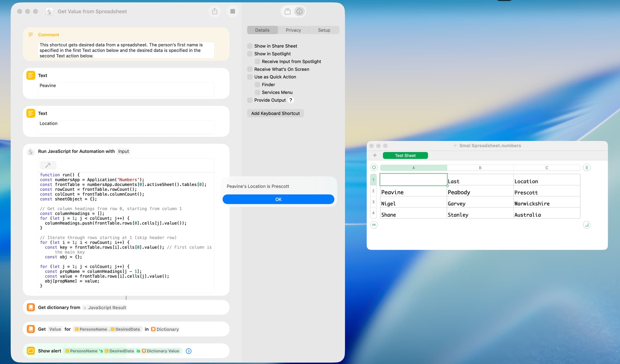Click add row handle below table

pyautogui.click(x=374, y=225)
